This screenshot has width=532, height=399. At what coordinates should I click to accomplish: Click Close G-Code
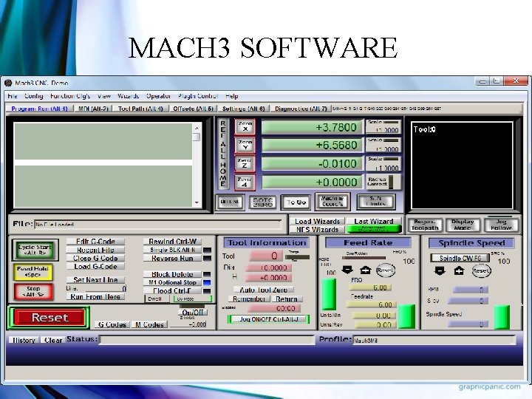(95, 258)
